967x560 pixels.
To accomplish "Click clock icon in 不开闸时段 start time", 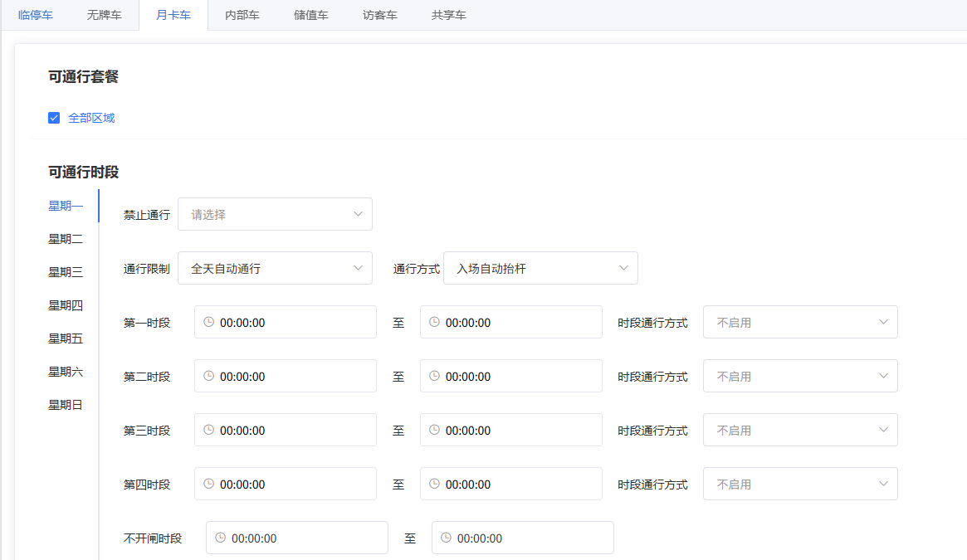I will [x=221, y=538].
